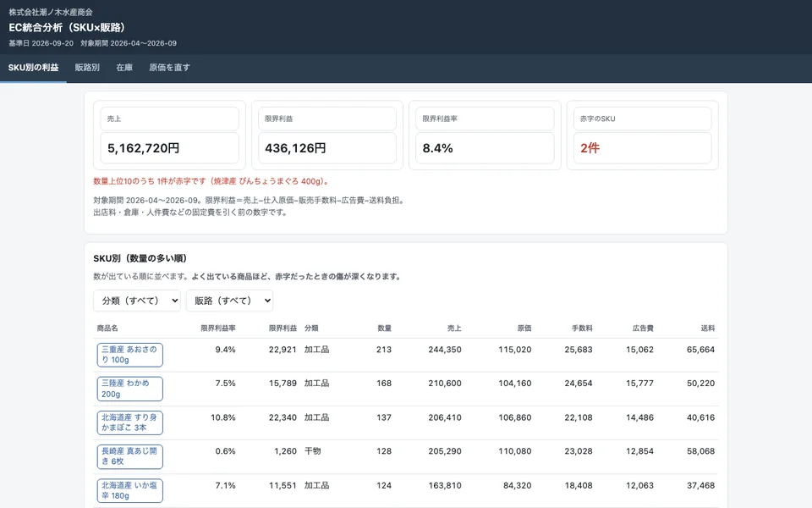The image size is (812, 508).
Task: Click the sales cell 244,350
Action: click(445, 350)
